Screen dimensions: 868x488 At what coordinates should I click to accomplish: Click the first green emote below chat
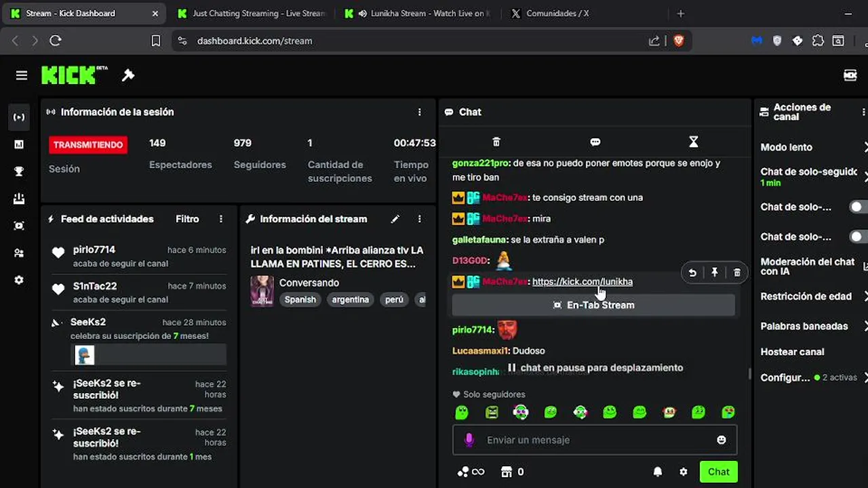462,412
